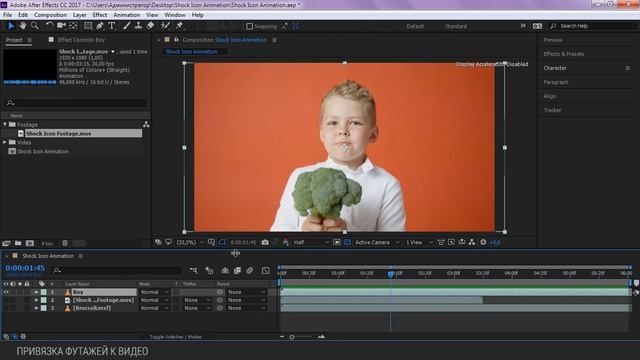Open the Effect menu
The image size is (640, 360).
[100, 15]
